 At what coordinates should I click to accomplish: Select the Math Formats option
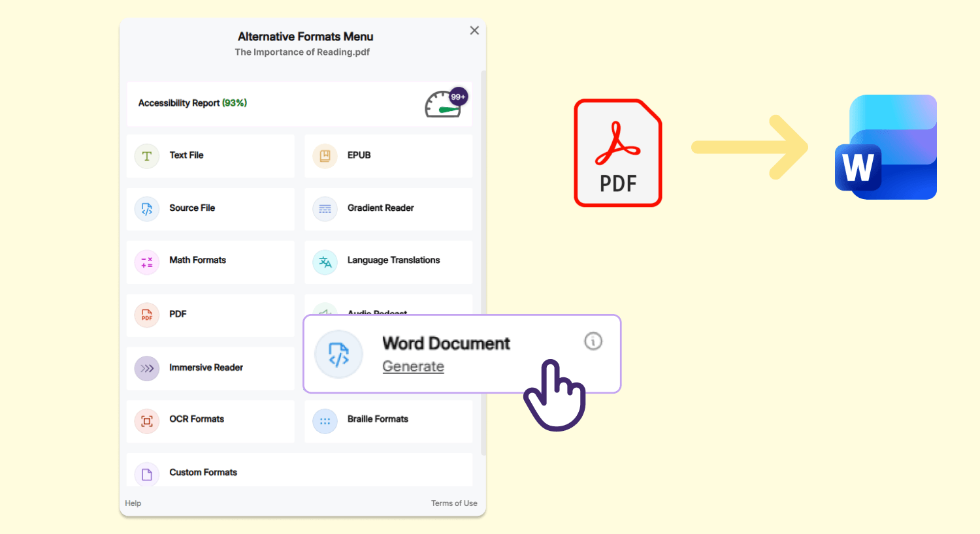click(x=210, y=262)
